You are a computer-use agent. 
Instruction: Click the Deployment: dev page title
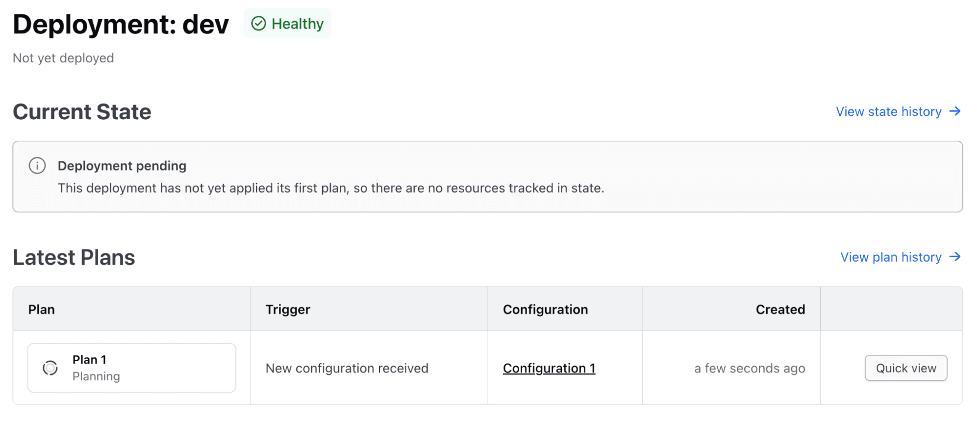click(x=121, y=24)
